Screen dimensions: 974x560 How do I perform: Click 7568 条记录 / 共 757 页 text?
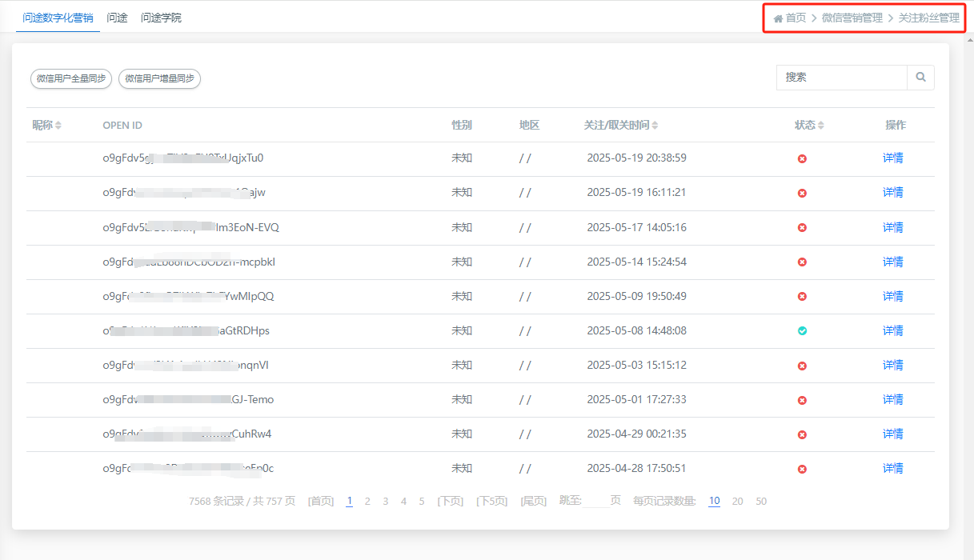pyautogui.click(x=242, y=502)
